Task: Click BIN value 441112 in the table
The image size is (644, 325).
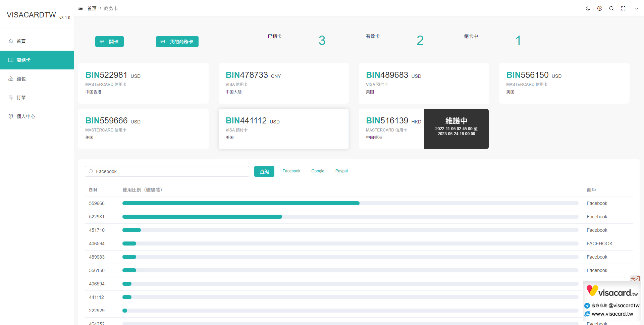Action: pos(96,297)
